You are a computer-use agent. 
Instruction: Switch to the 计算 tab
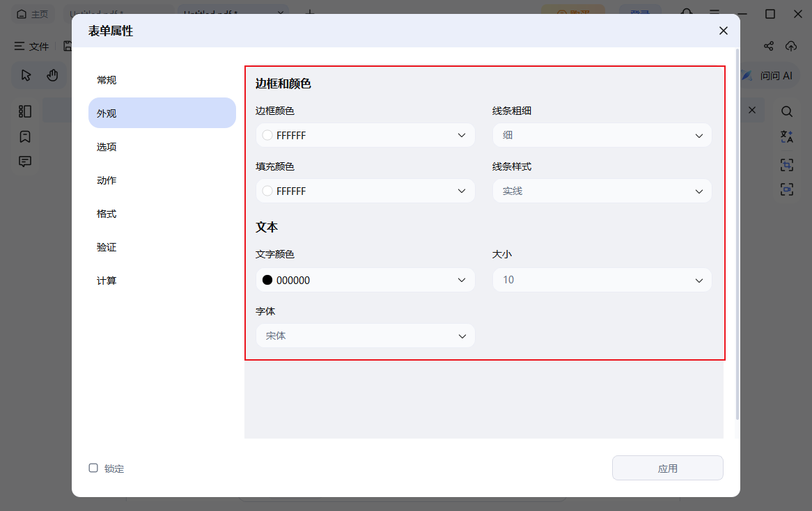162,281
